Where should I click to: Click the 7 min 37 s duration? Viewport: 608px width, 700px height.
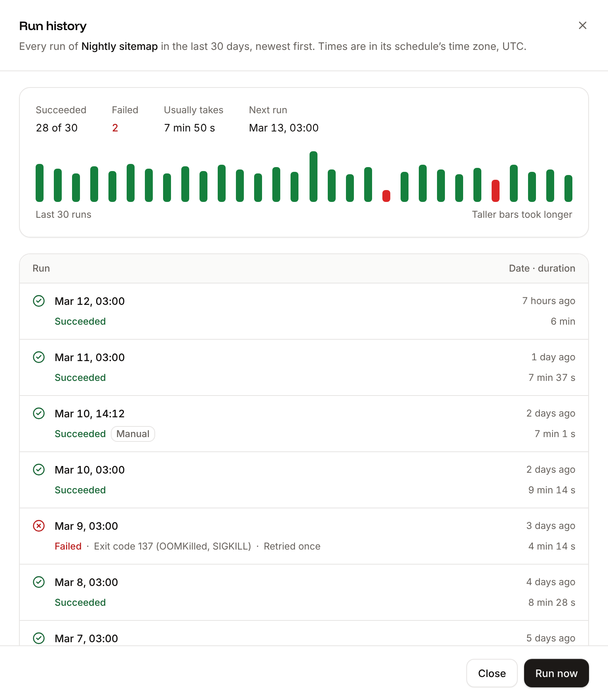coord(552,378)
